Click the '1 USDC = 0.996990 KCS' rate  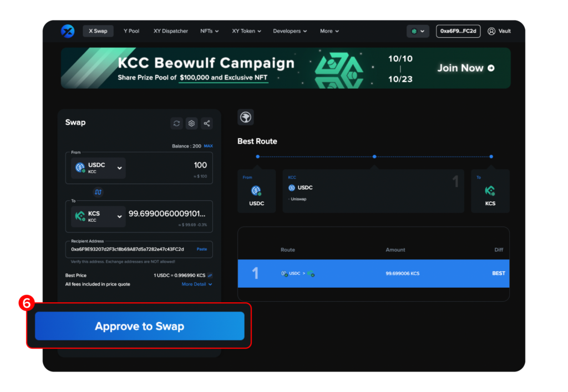tap(179, 276)
